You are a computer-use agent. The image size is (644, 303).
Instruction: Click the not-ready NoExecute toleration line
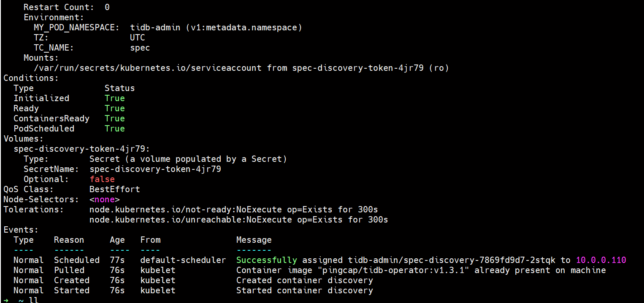coord(234,209)
